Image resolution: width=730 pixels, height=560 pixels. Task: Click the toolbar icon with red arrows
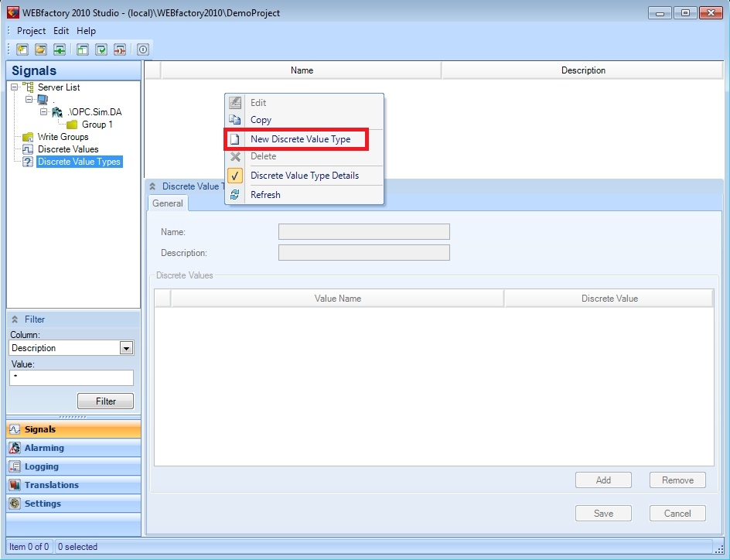tap(120, 50)
